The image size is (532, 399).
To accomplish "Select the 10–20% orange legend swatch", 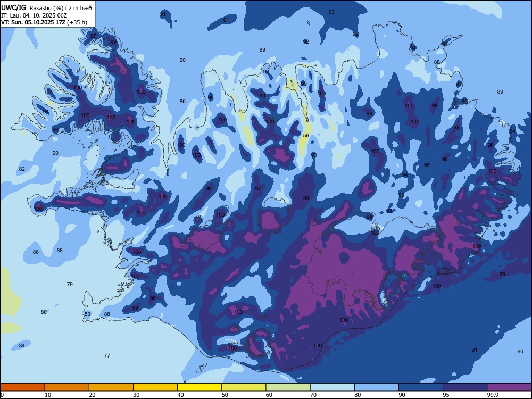I will [67, 387].
